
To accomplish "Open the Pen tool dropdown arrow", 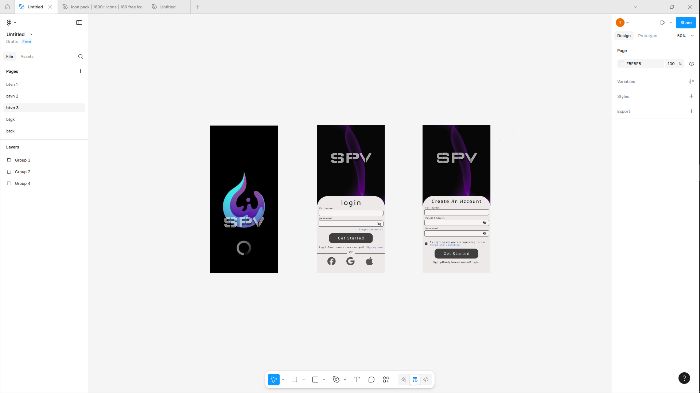I will [x=345, y=380].
